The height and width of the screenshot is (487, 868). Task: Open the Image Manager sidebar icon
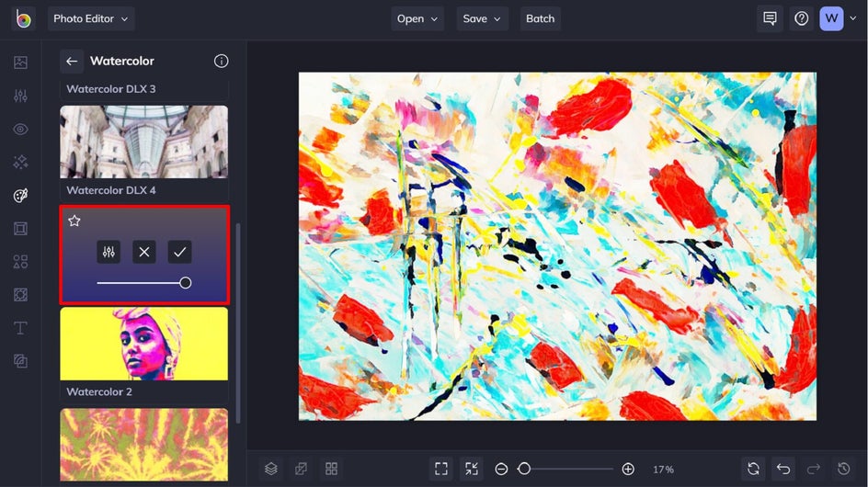point(20,62)
